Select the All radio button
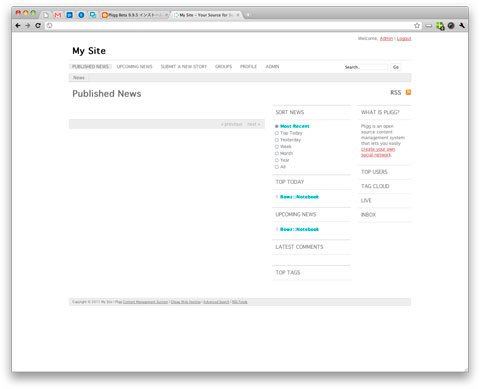 277,167
